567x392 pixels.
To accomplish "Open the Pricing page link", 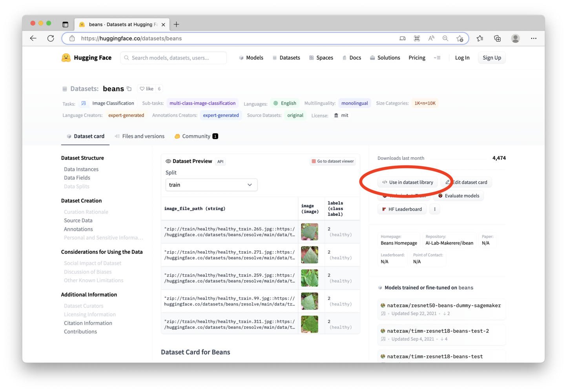I will tap(417, 58).
